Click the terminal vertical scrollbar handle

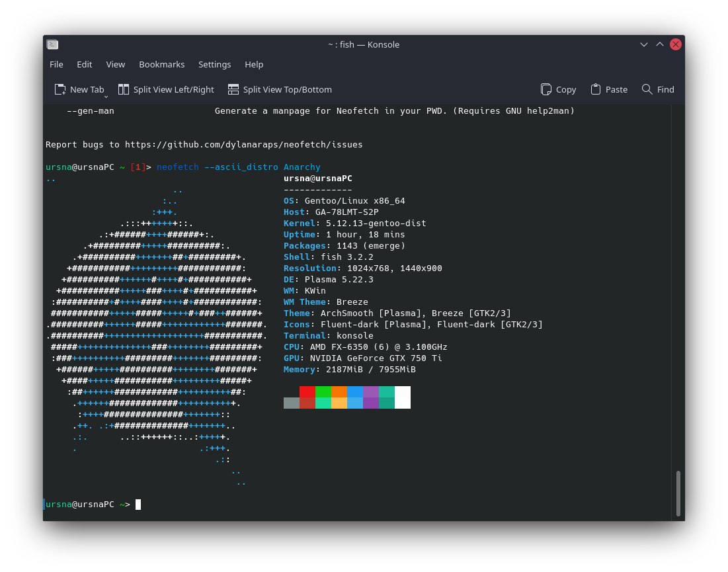[x=678, y=493]
